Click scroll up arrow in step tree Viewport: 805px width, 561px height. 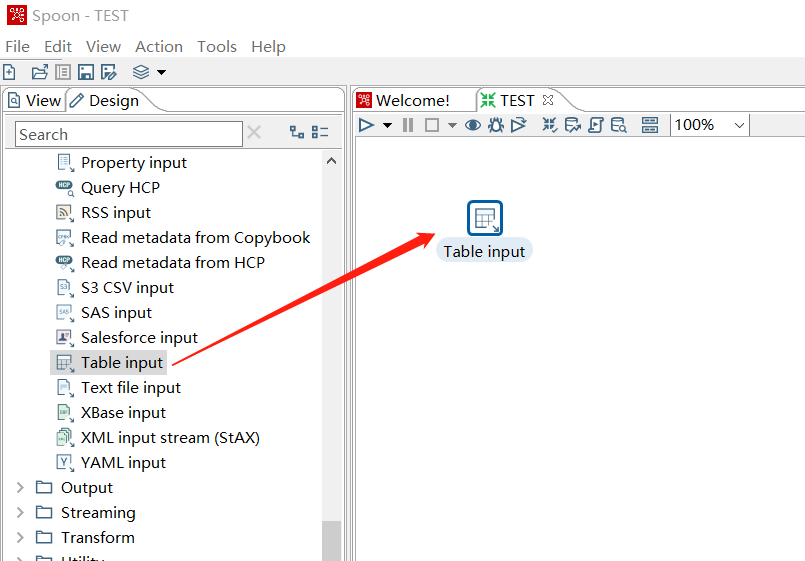point(332,161)
